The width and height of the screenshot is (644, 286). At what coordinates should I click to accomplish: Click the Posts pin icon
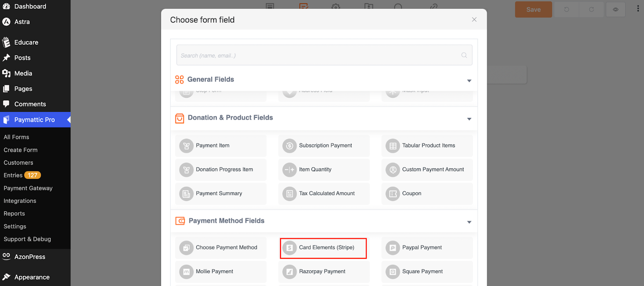6,58
